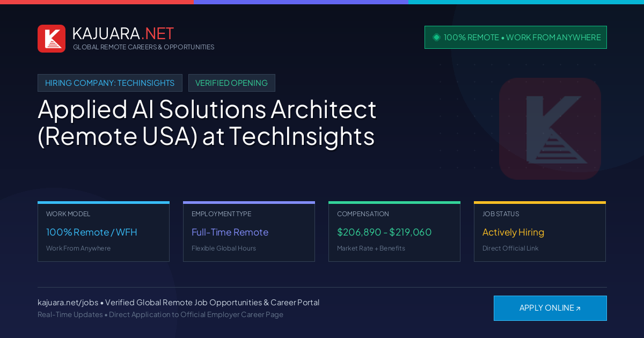The image size is (644, 338).
Task: Open the Work Model card
Action: pos(104,231)
